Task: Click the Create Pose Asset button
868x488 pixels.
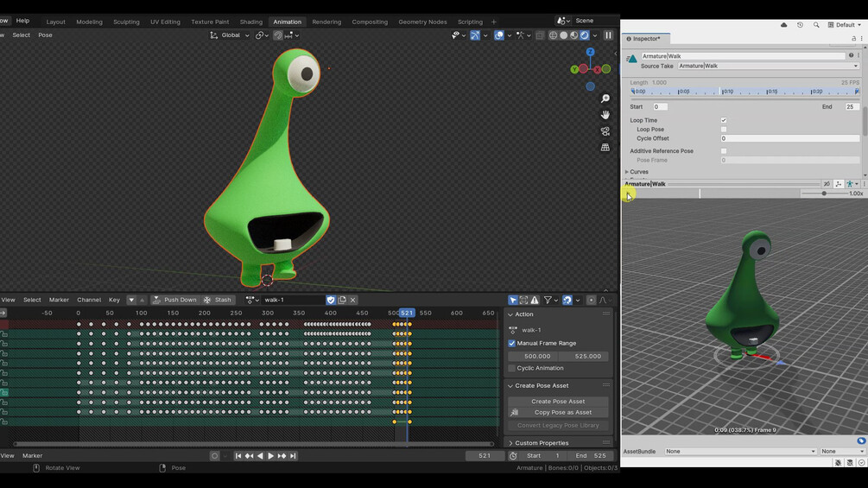Action: click(x=558, y=401)
